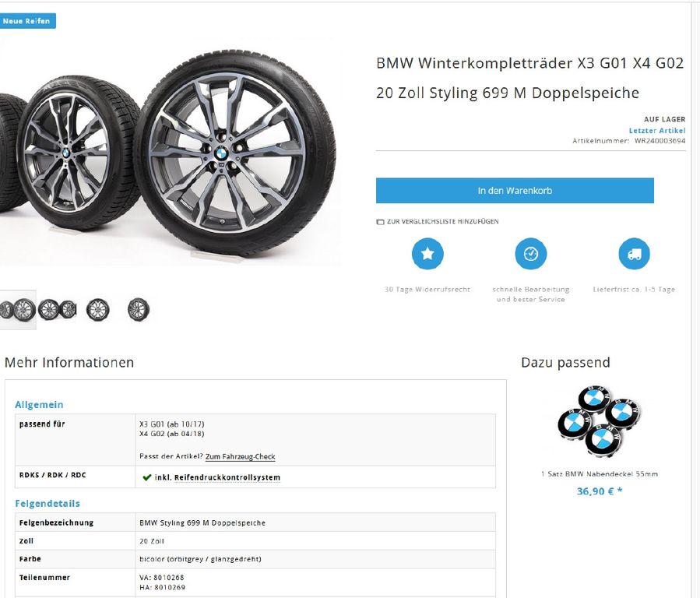Click the Felgendetails section heading
The width and height of the screenshot is (700, 598).
coord(47,503)
